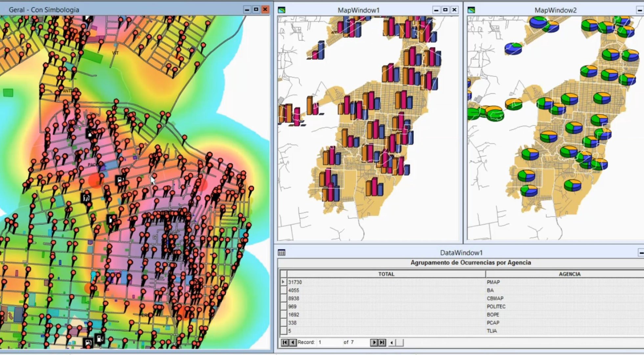Select the row marker for BA
644x355 pixels.
pos(283,290)
